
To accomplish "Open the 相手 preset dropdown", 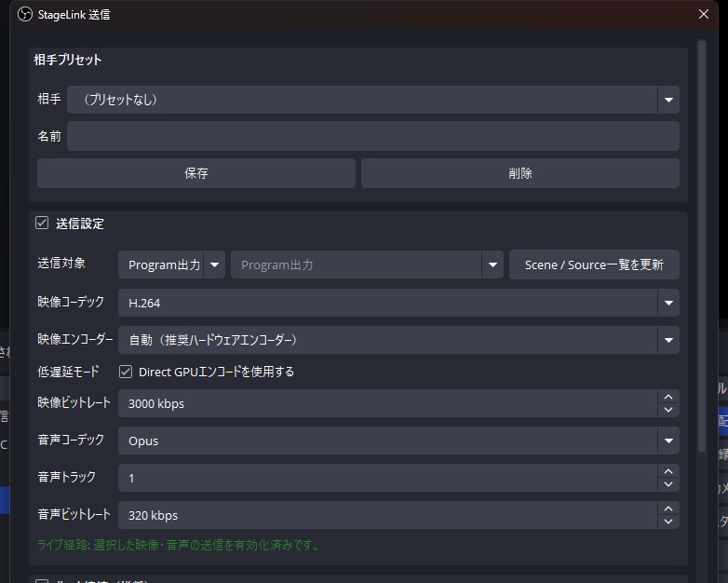I will click(x=372, y=100).
